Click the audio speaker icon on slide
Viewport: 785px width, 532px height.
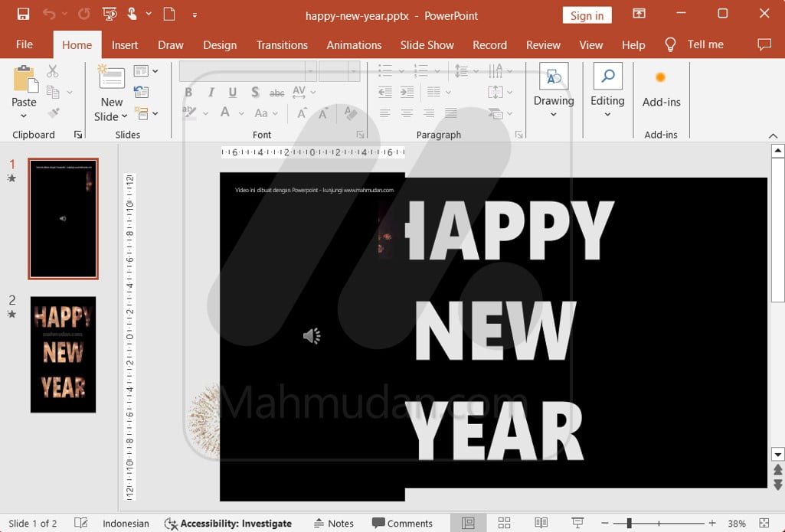[312, 336]
